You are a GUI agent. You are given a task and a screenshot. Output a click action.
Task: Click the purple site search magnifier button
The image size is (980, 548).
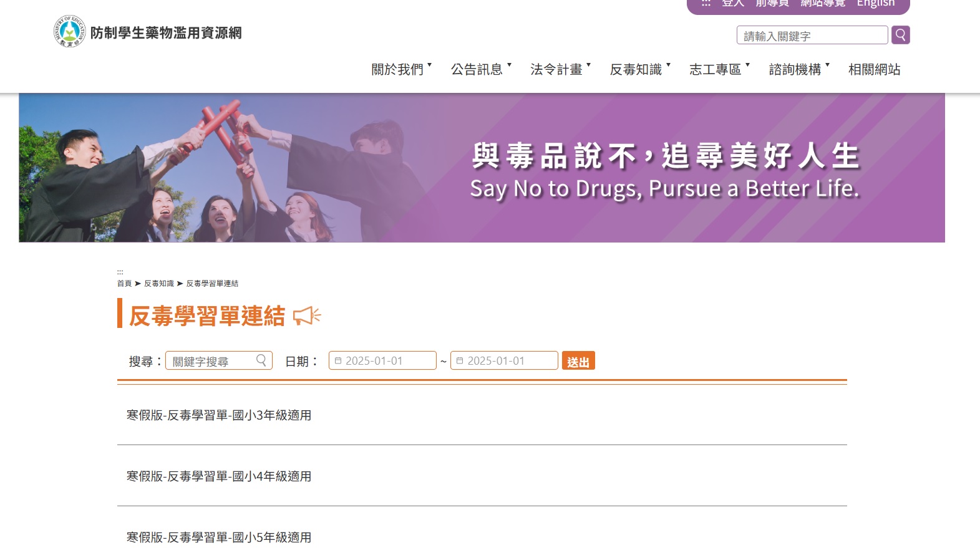(x=900, y=35)
